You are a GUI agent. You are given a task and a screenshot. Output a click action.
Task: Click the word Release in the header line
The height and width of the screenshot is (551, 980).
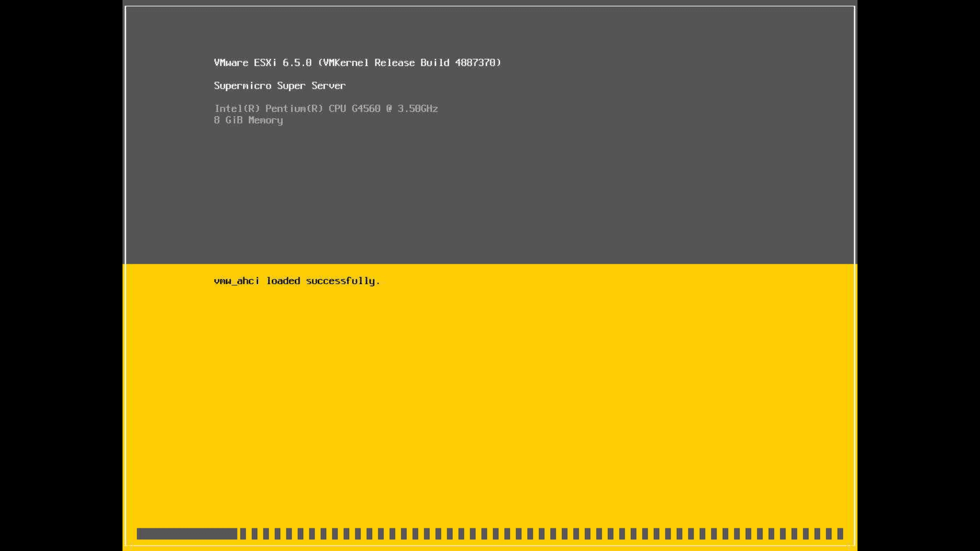point(394,63)
